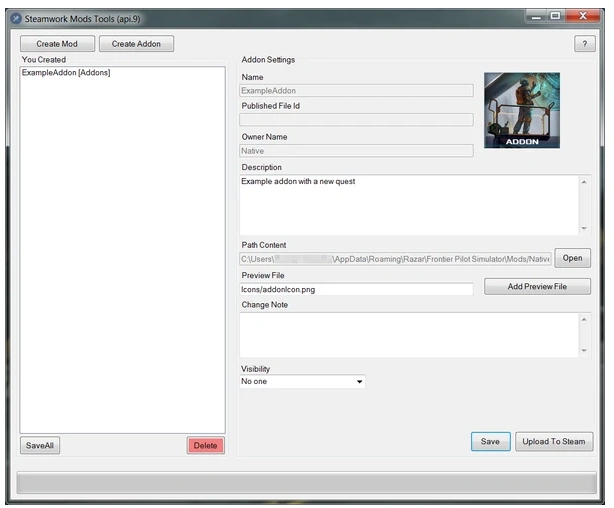Close the Steamwork Mods Tools window
This screenshot has height=508, width=614.
(x=583, y=16)
